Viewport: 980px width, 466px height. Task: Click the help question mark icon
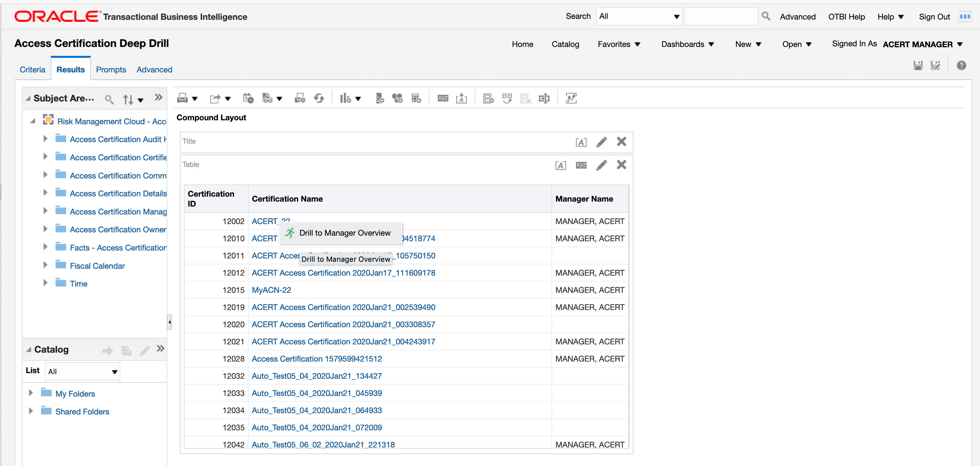pyautogui.click(x=961, y=65)
